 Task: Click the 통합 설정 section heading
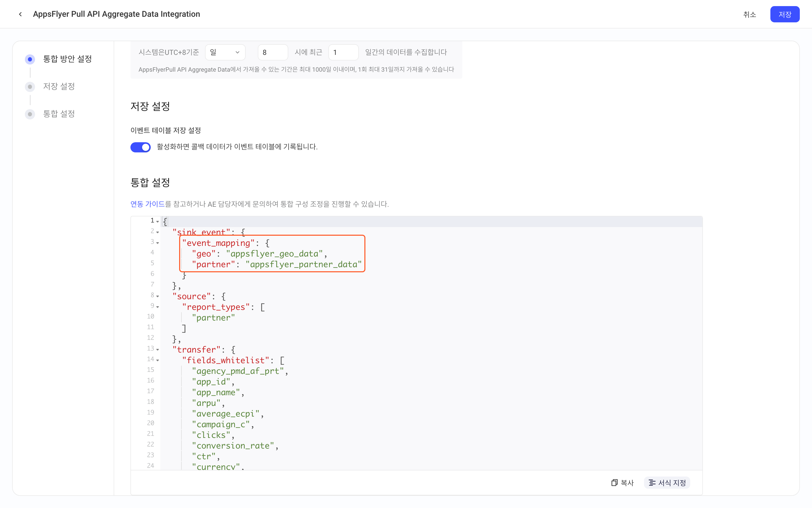pos(150,182)
